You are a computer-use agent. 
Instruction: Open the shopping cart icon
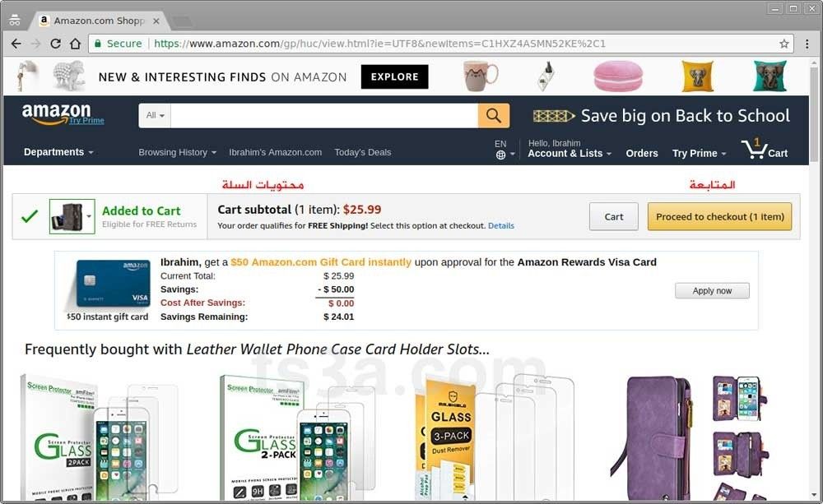coord(765,149)
